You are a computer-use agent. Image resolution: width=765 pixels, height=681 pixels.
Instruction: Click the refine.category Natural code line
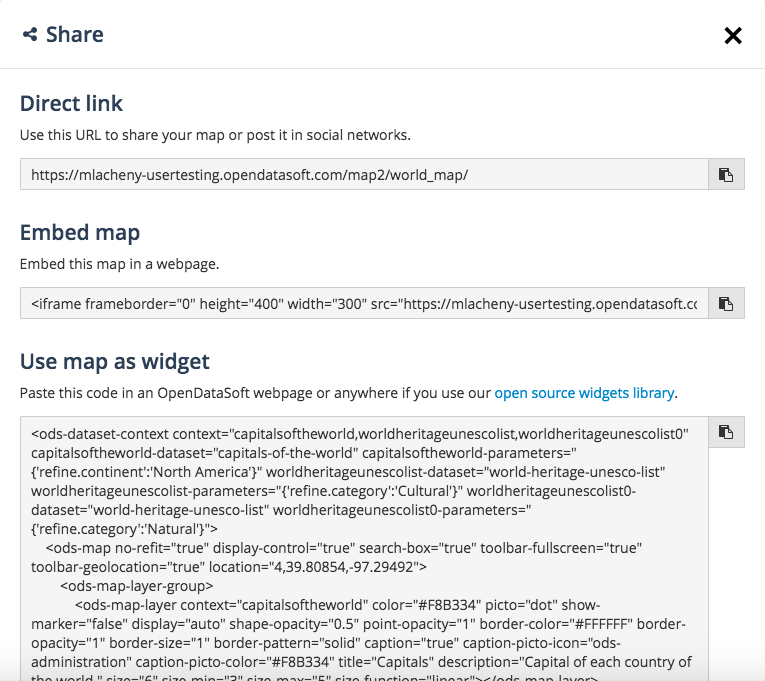point(124,529)
